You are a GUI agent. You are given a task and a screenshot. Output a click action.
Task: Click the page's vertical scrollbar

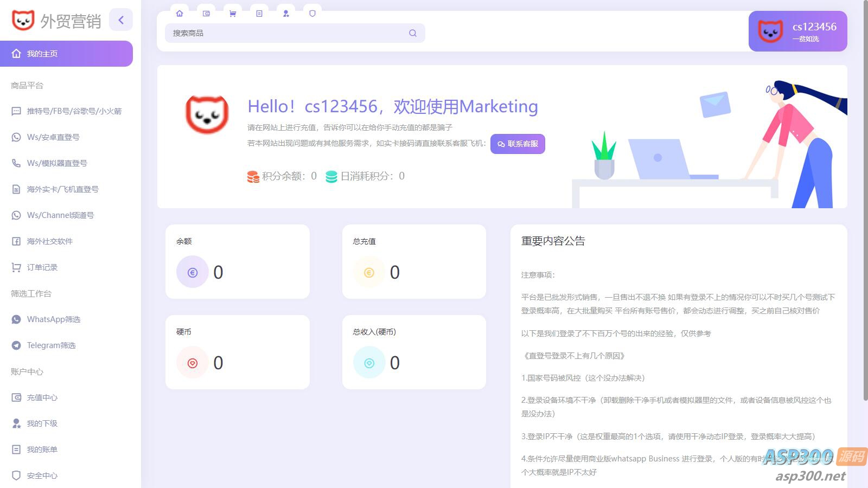[865, 201]
